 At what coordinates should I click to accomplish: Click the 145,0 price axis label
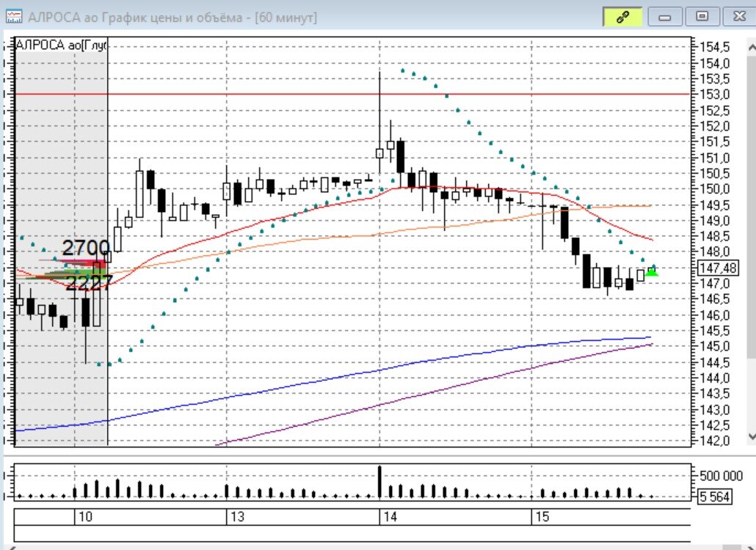pyautogui.click(x=715, y=346)
